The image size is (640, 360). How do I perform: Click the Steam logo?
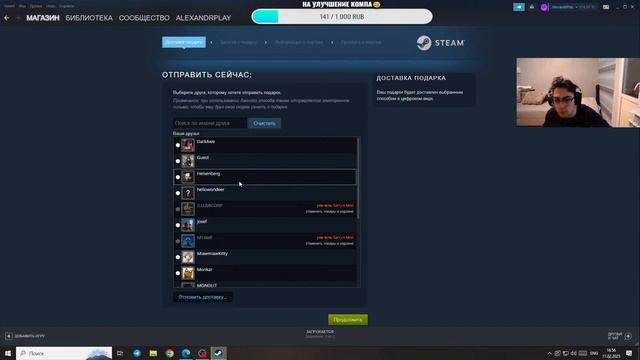click(x=440, y=43)
